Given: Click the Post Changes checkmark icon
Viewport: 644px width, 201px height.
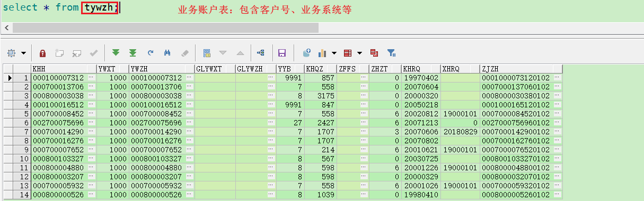Looking at the screenshot, I should click(93, 53).
